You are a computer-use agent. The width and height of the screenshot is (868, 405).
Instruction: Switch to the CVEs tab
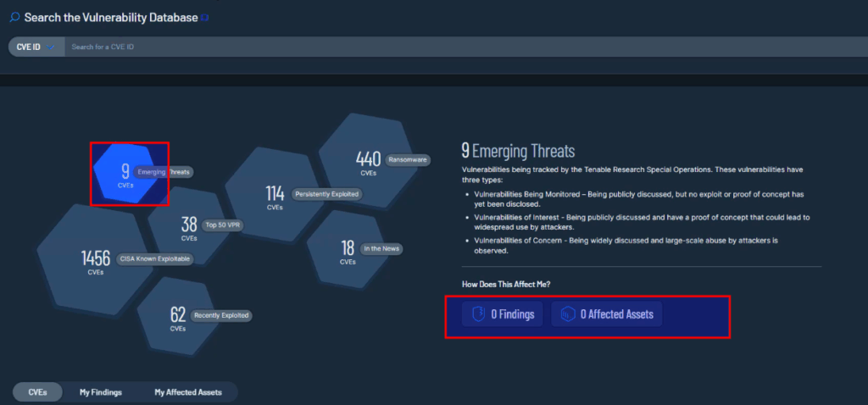37,392
